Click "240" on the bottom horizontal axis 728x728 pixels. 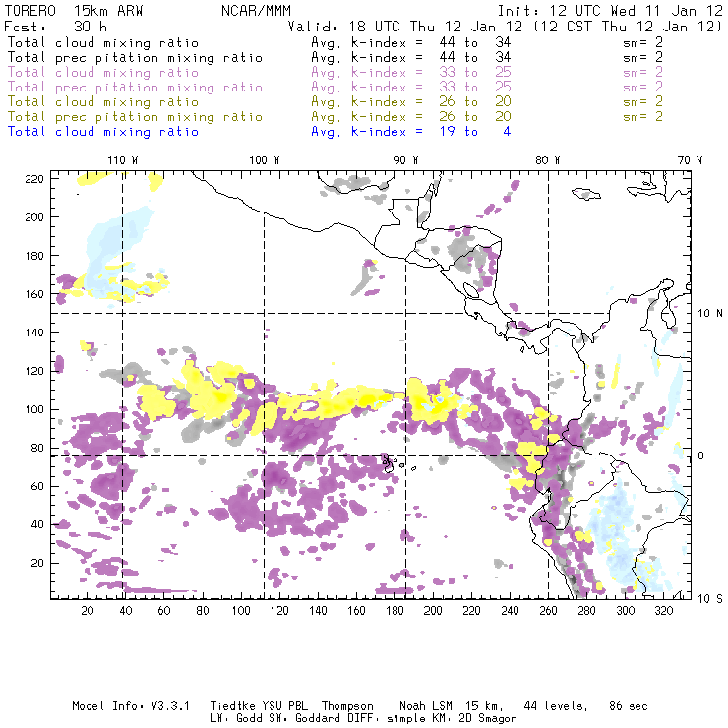coord(510,611)
